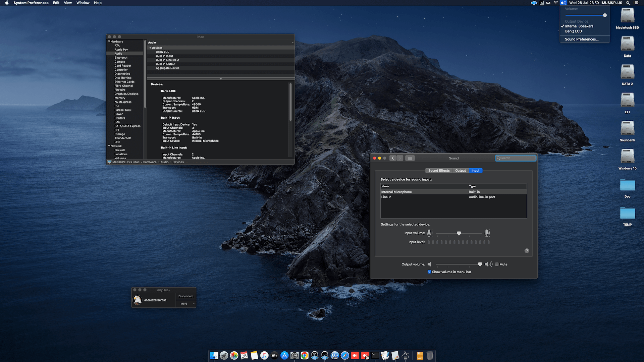Open Finder from the dock
This screenshot has height=362, width=644.
[x=214, y=355]
